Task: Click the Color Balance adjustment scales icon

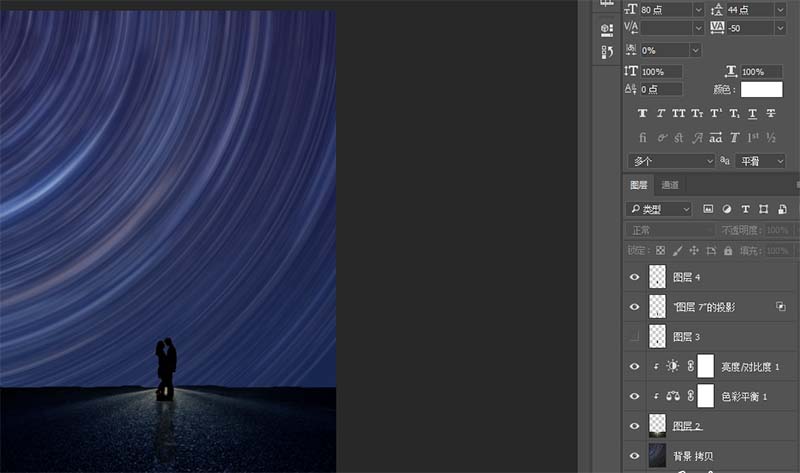Action: (672, 396)
